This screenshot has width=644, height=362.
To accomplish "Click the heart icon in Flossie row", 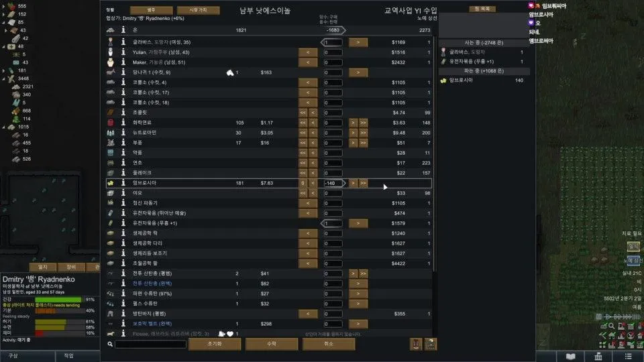I will [230, 334].
